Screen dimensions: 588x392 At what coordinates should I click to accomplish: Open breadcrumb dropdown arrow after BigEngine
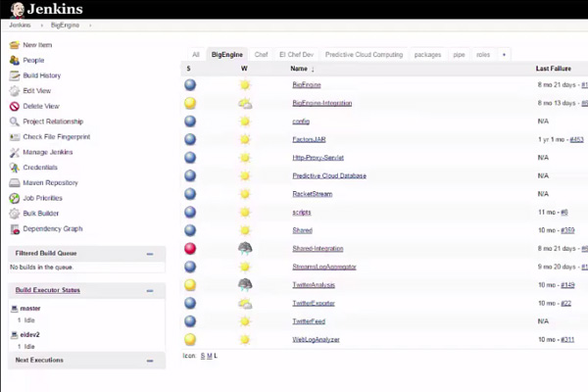click(90, 25)
